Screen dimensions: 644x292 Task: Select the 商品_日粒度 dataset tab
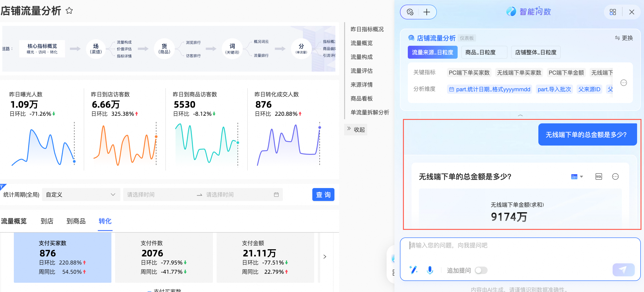tap(484, 52)
